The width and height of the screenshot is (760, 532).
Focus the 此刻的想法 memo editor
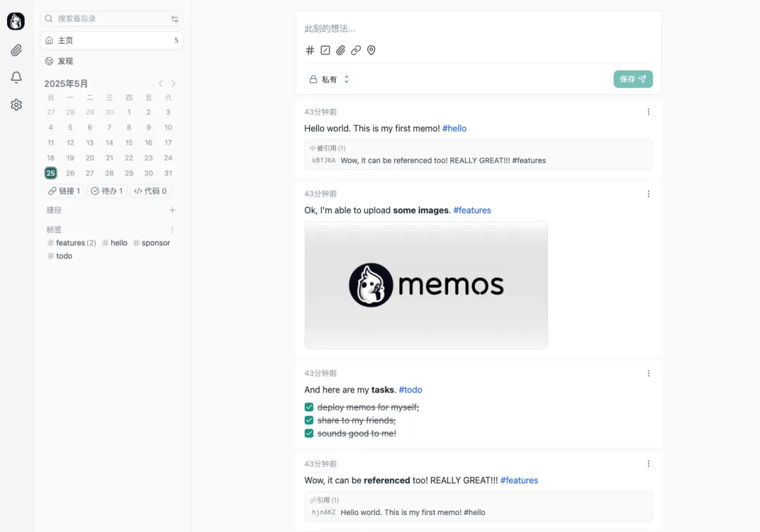point(479,29)
